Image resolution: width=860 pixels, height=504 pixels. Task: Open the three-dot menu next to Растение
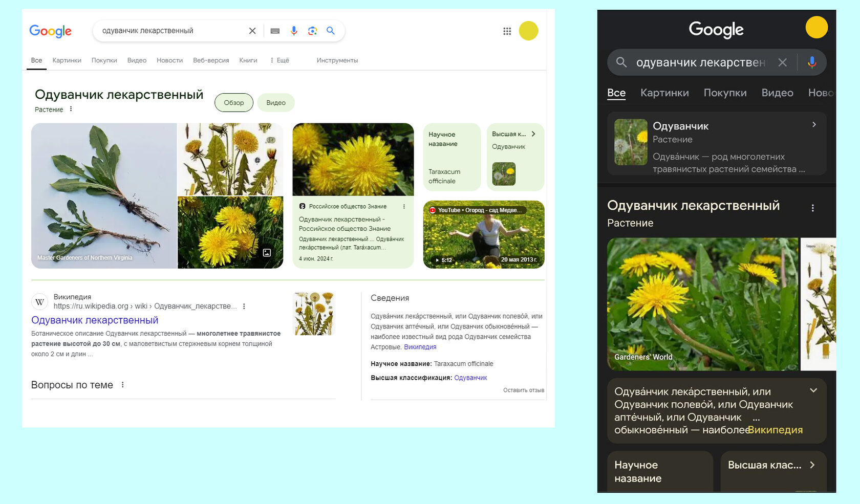[x=71, y=109]
